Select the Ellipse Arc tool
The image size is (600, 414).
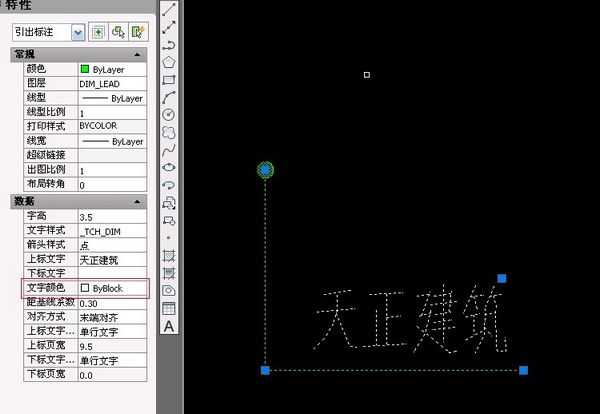[x=169, y=186]
